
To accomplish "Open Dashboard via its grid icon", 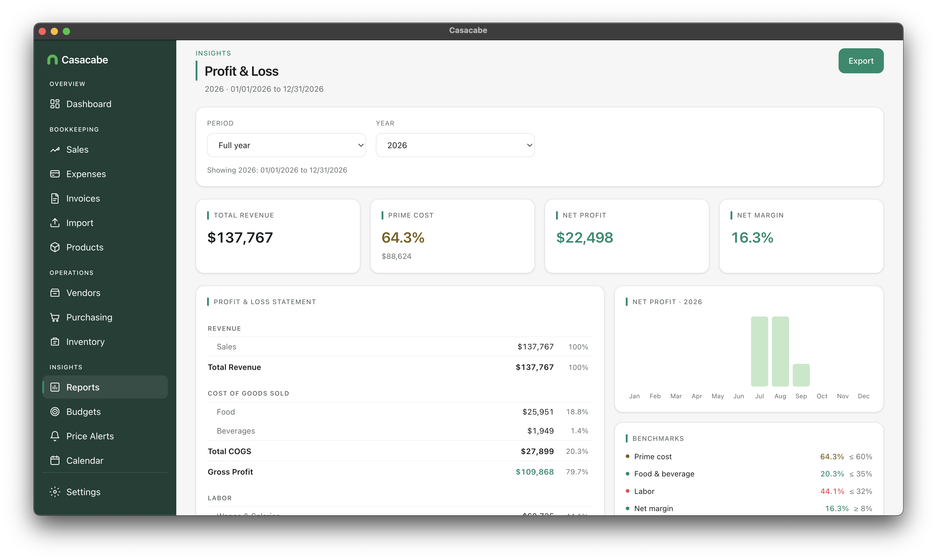I will pyautogui.click(x=55, y=104).
